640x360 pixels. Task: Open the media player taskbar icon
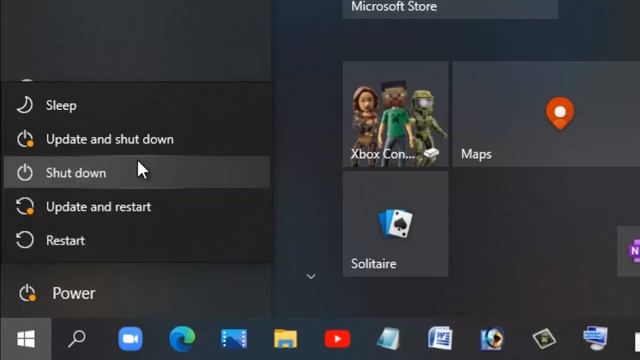click(x=492, y=339)
